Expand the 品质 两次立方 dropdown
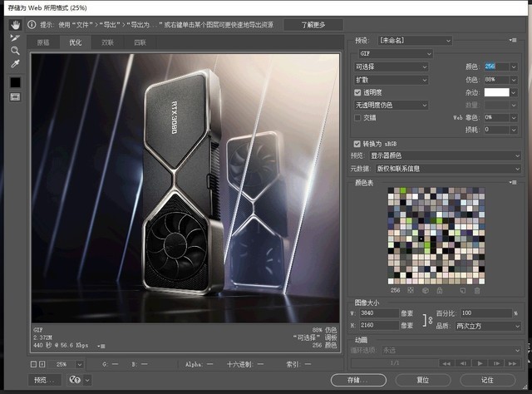The image size is (532, 394). pos(488,326)
